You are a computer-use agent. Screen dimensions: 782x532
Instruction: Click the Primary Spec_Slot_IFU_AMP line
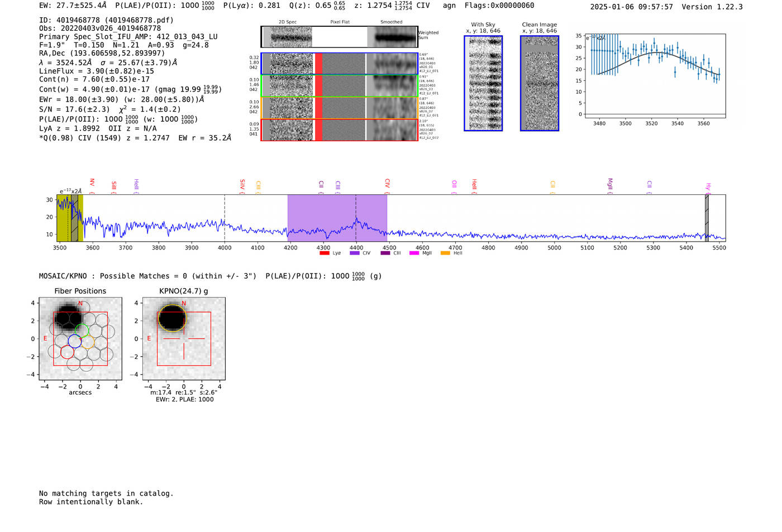click(x=128, y=37)
